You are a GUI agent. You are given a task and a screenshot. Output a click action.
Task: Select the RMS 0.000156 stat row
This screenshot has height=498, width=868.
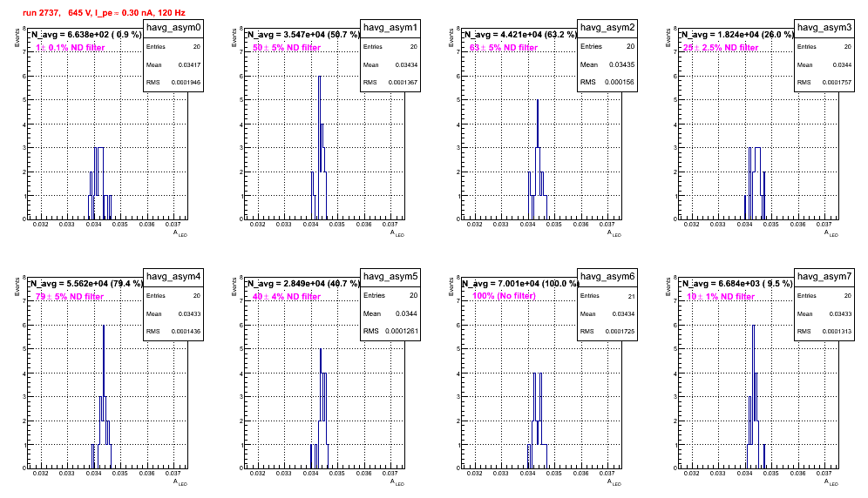[x=607, y=82]
